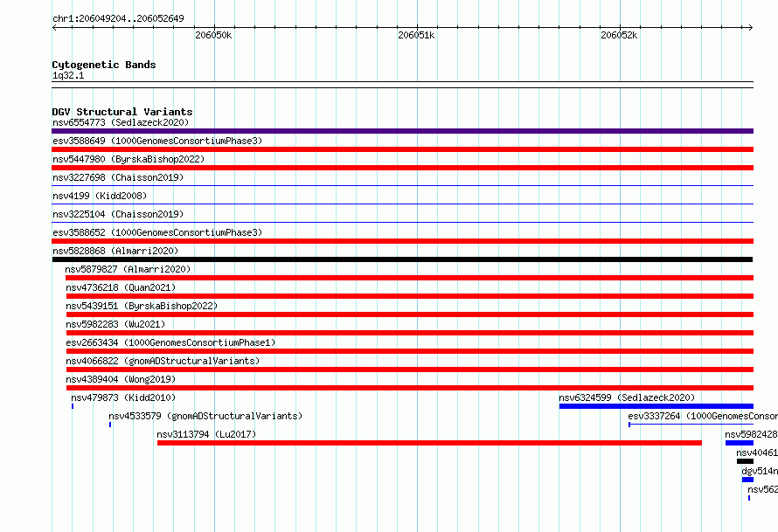Screen dimensions: 778x532
Task: Open nsv5879827 (Almarri2020) variant label
Action: [128, 269]
